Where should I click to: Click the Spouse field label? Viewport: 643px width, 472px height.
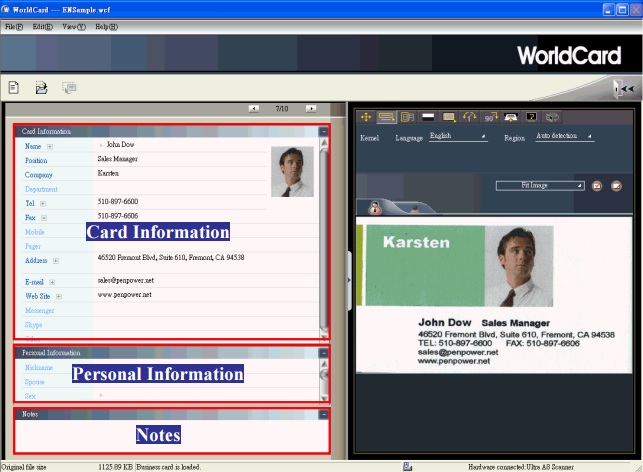pos(34,382)
